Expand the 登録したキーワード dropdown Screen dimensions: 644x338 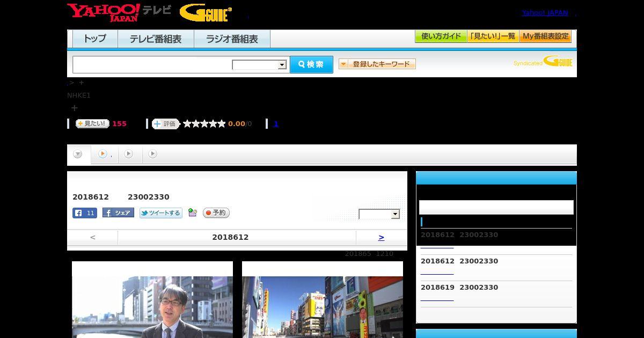377,64
